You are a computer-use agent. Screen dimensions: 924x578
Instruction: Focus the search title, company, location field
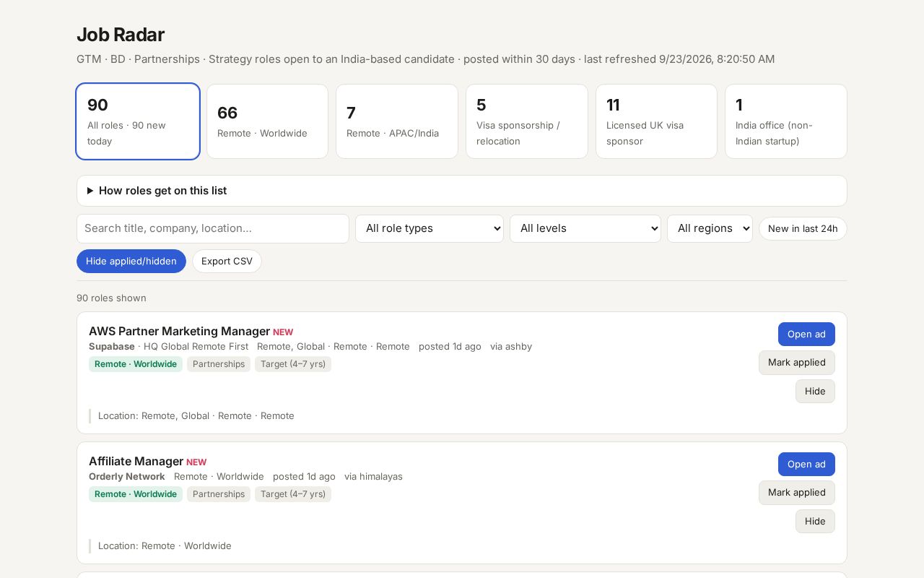pyautogui.click(x=213, y=228)
